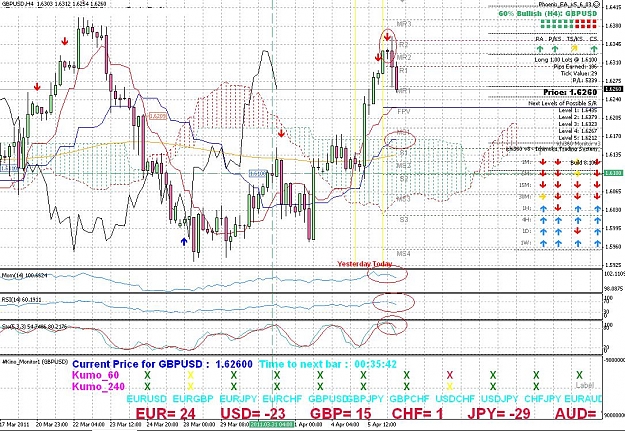This screenshot has width=625, height=431.
Task: Click the green and red bullish meter squares
Action: 569,24
